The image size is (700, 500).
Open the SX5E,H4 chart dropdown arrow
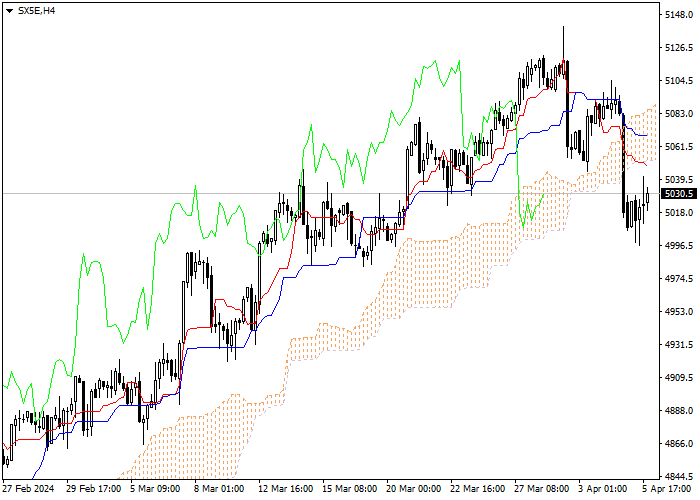pos(9,11)
